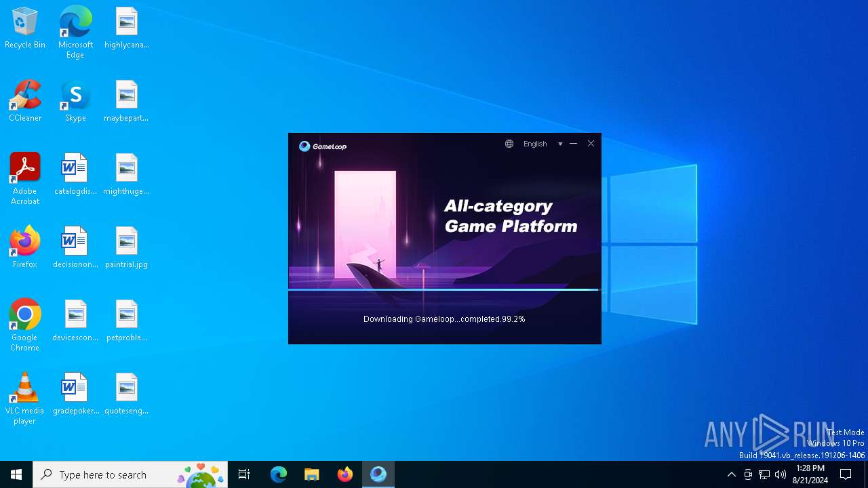The height and width of the screenshot is (488, 868).
Task: Select the devicescon image file
Action: click(x=75, y=321)
